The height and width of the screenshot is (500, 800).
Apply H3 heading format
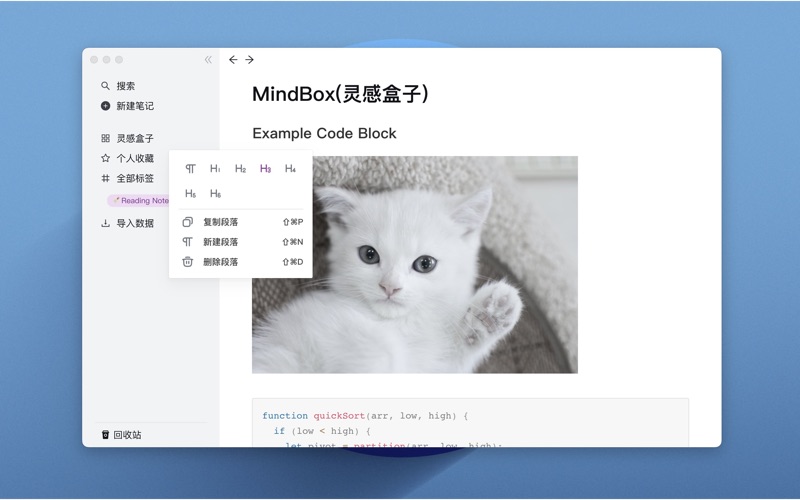coord(265,168)
